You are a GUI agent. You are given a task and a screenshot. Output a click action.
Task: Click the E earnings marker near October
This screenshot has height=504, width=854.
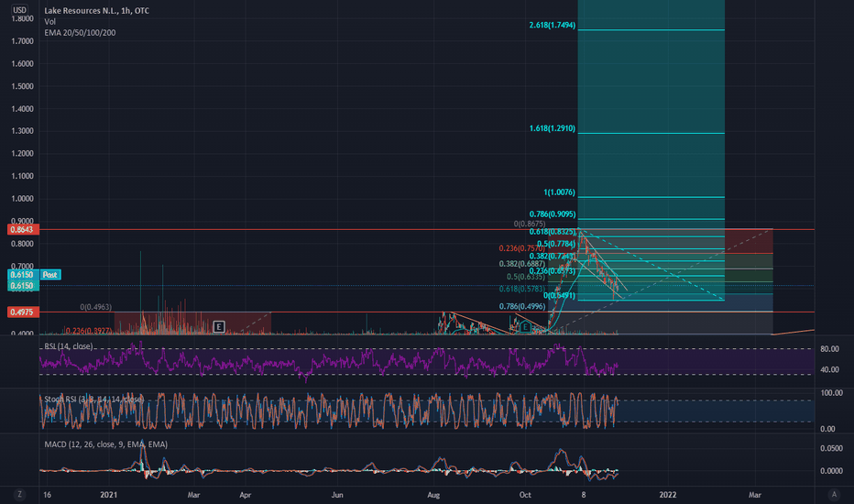pyautogui.click(x=525, y=327)
